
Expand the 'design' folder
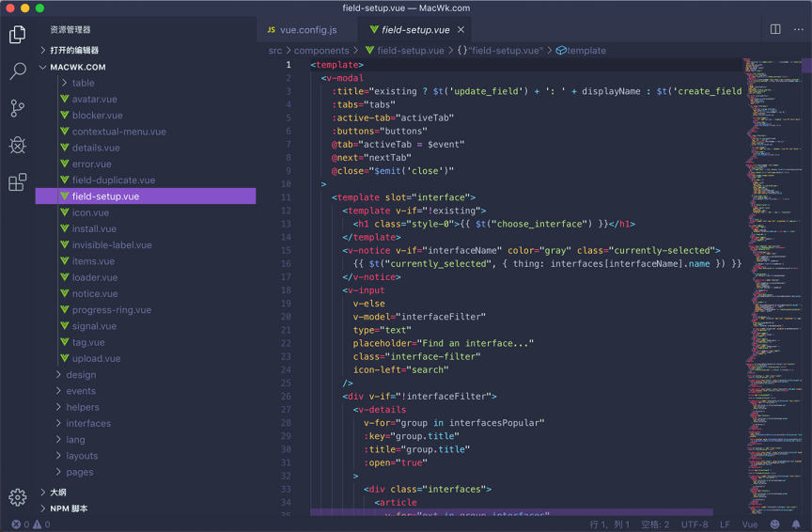tap(81, 375)
